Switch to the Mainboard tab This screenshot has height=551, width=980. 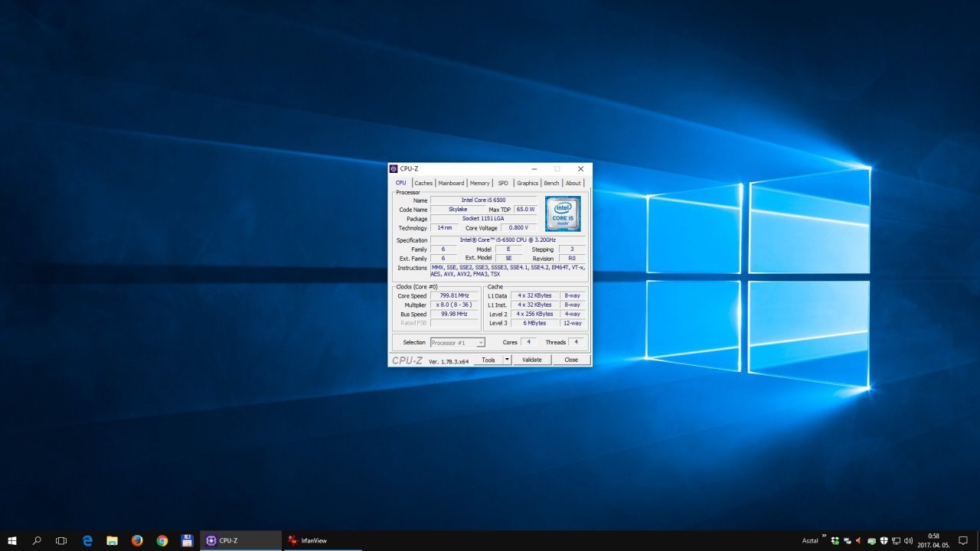point(451,183)
